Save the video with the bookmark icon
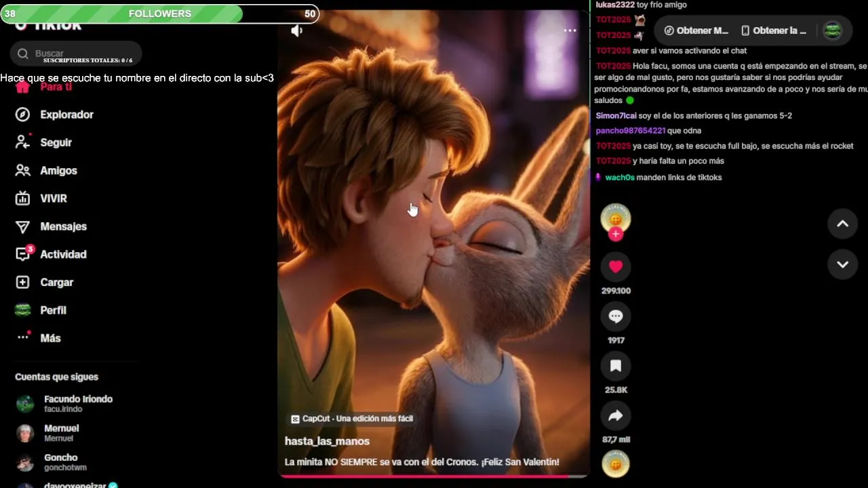The image size is (868, 488). [616, 366]
